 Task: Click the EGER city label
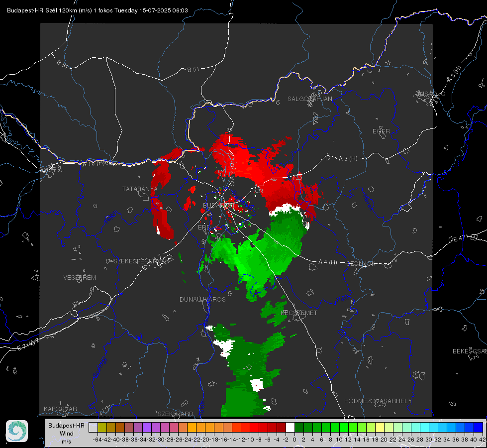pyautogui.click(x=381, y=131)
